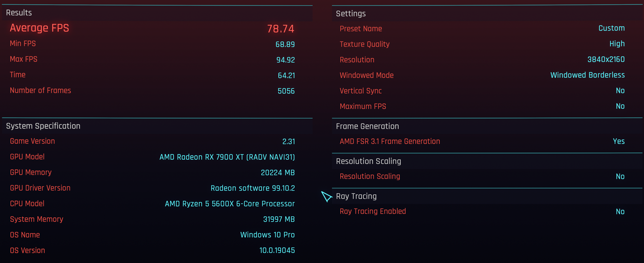The width and height of the screenshot is (644, 263).
Task: Select the Results section header
Action: pyautogui.click(x=19, y=13)
